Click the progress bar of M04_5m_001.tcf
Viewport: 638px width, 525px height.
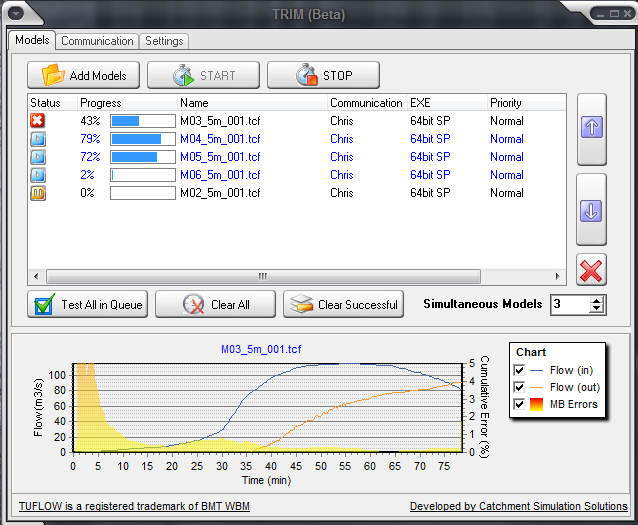click(x=142, y=139)
